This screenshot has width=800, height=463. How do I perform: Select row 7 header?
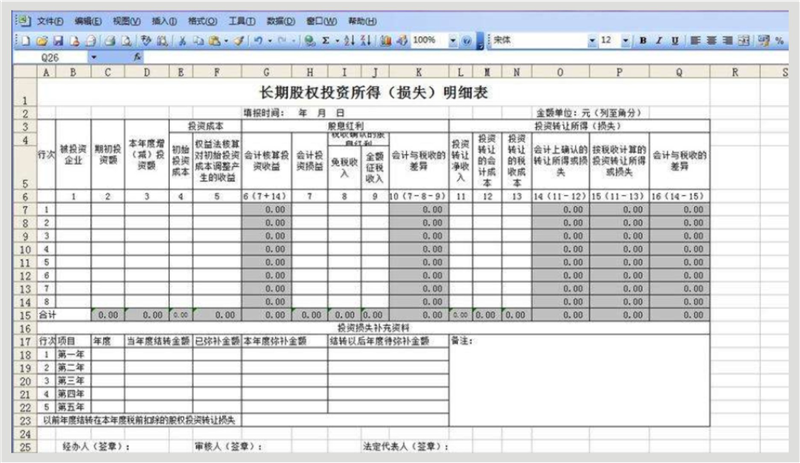25,210
